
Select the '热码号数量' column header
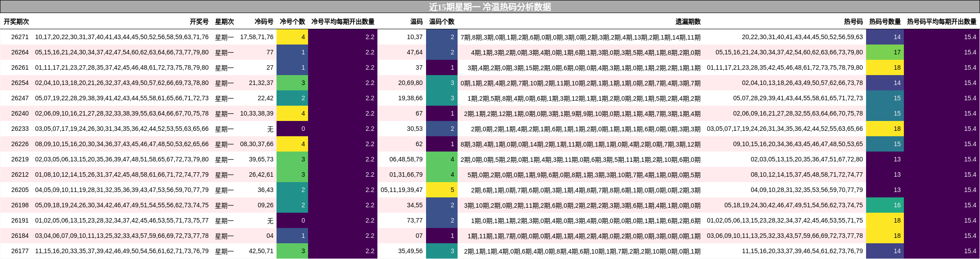885,22
